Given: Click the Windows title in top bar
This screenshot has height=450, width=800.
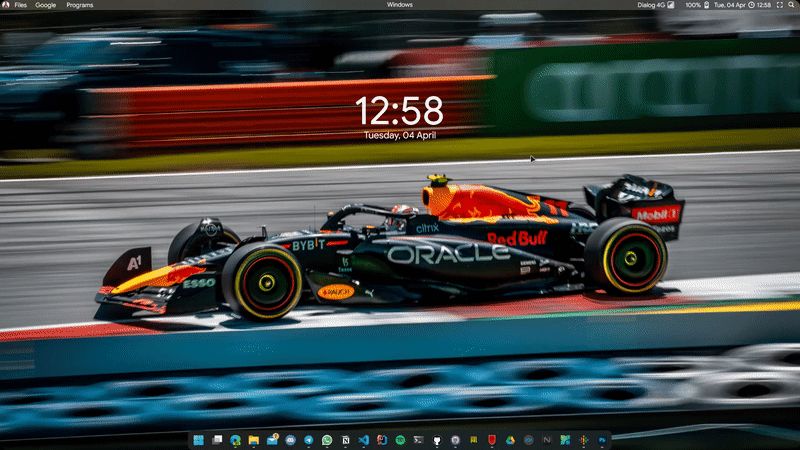Looking at the screenshot, I should [399, 5].
